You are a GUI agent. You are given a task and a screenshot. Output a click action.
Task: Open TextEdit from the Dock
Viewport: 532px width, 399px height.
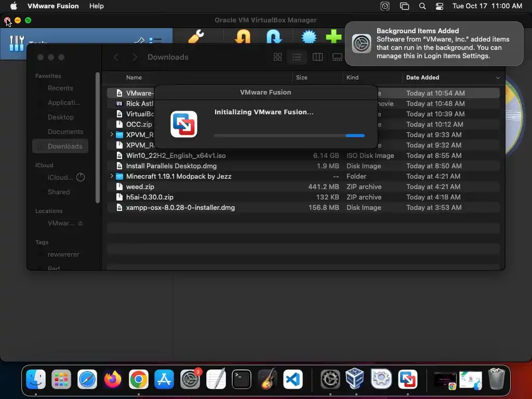point(216,379)
